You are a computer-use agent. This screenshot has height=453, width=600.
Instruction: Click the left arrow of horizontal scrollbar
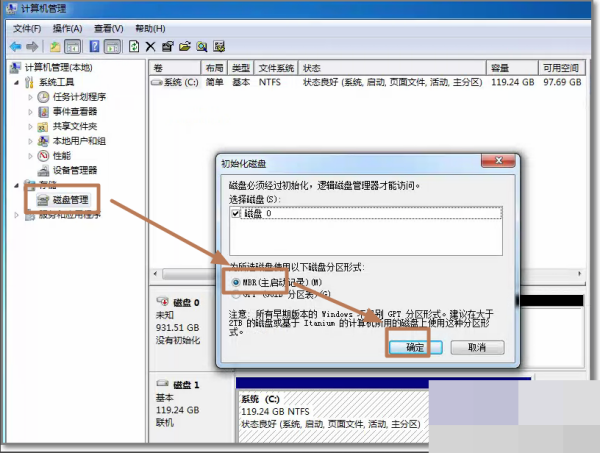(x=155, y=274)
